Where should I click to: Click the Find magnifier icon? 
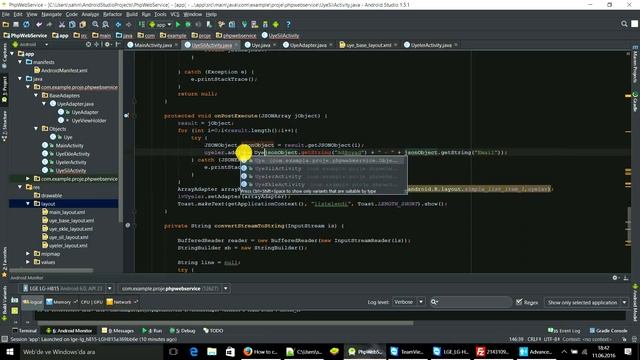pos(95,24)
